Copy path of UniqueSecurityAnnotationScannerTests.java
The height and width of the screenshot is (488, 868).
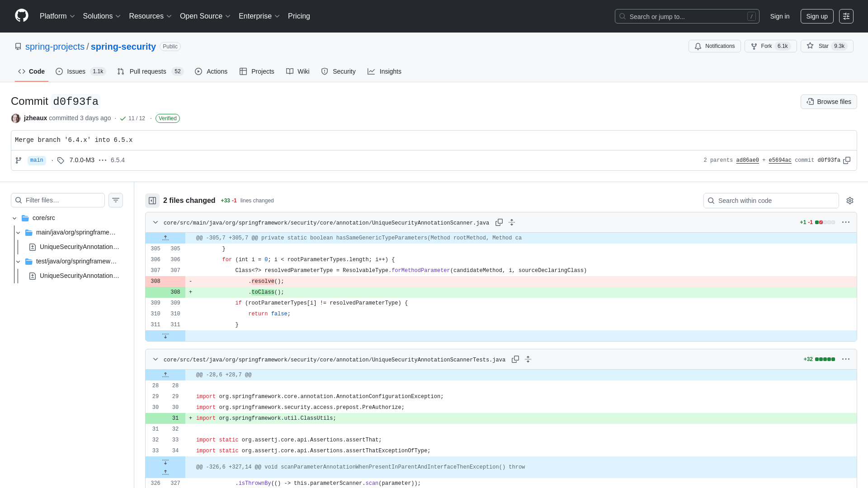pos(515,359)
